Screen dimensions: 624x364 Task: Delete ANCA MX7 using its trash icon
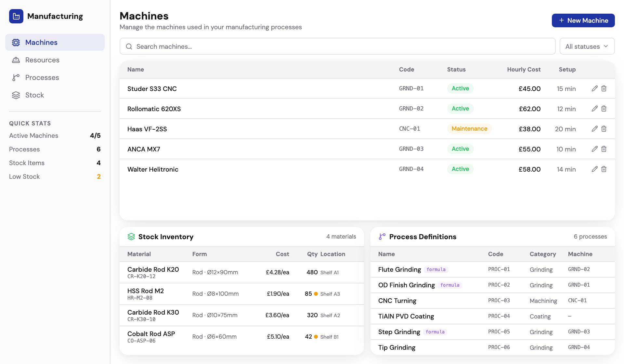pos(604,149)
